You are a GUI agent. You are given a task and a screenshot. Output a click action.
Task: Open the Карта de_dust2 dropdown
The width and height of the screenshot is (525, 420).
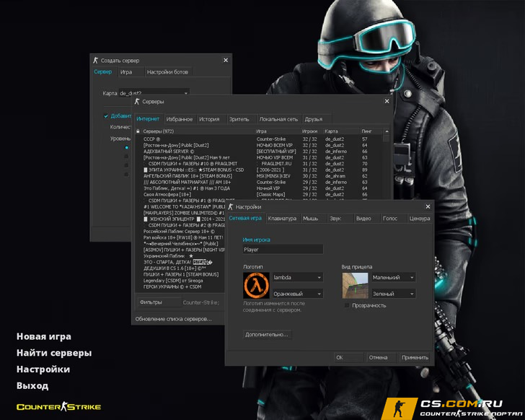[154, 93]
